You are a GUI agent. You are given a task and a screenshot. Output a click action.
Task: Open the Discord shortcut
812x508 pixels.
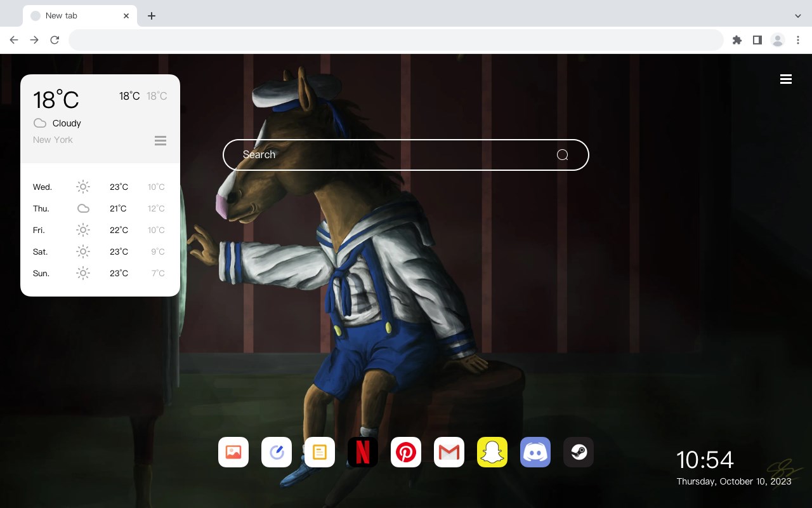(x=535, y=452)
